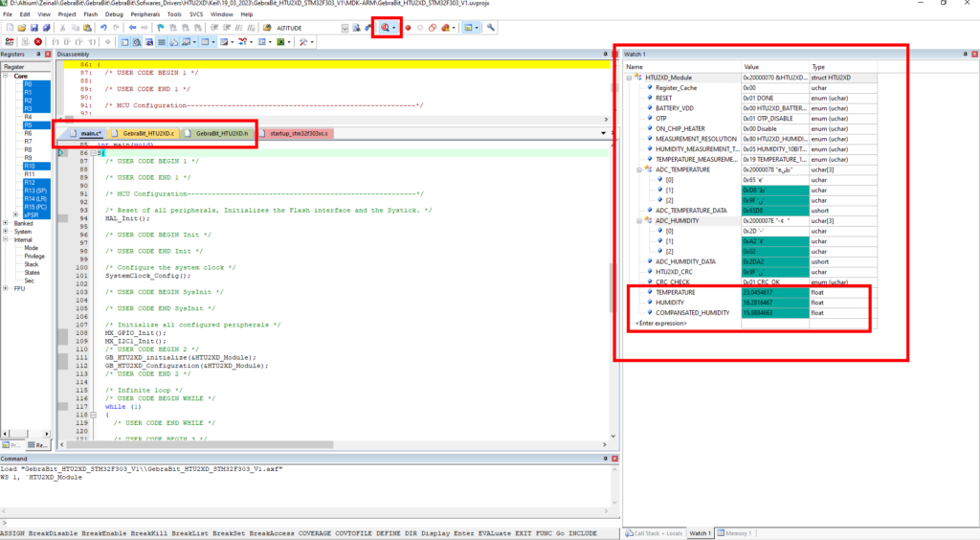Viewport: 980px width, 540px height.
Task: Switch to the GebraBit_HTU2XD.c tab
Action: coord(144,133)
